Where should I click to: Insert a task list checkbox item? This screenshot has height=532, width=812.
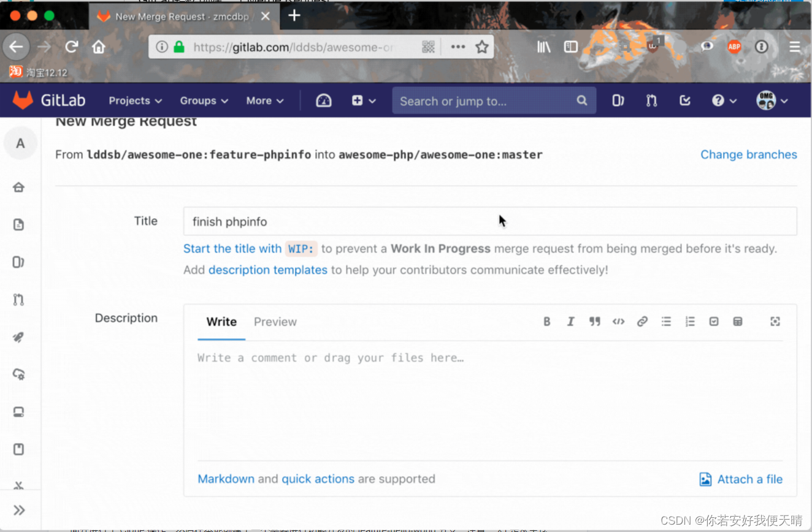(713, 321)
